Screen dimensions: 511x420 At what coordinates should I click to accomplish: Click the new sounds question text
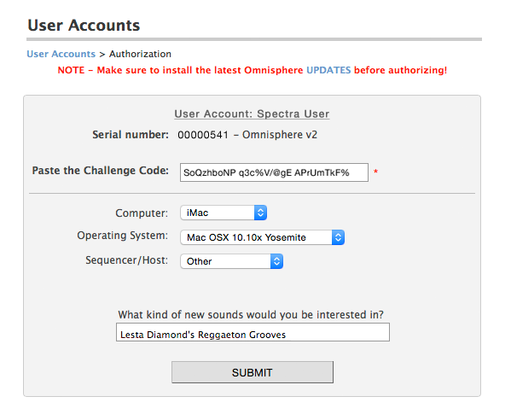tap(251, 315)
